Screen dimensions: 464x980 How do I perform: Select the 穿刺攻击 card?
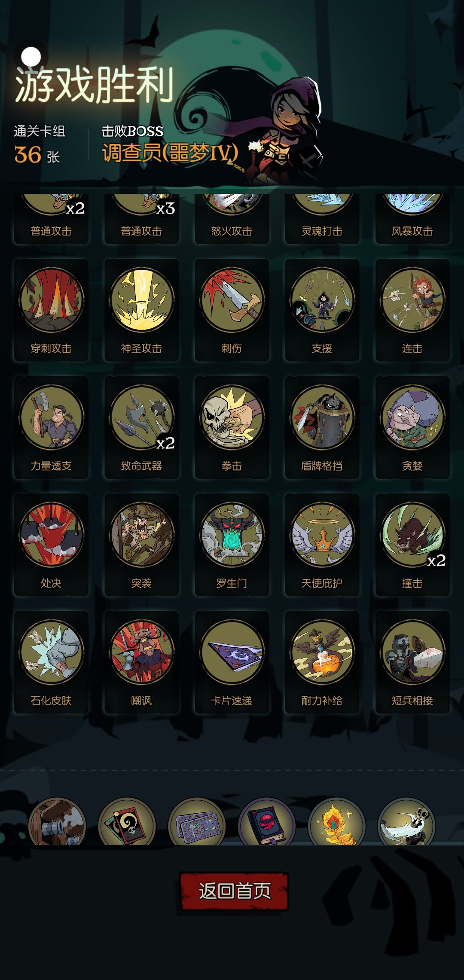[x=51, y=310]
